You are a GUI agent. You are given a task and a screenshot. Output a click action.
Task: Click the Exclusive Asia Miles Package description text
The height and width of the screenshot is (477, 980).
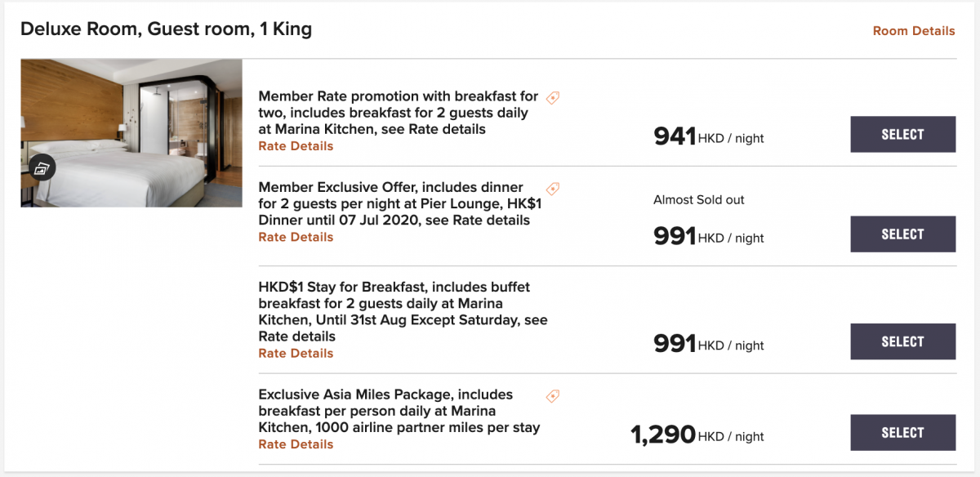click(399, 411)
